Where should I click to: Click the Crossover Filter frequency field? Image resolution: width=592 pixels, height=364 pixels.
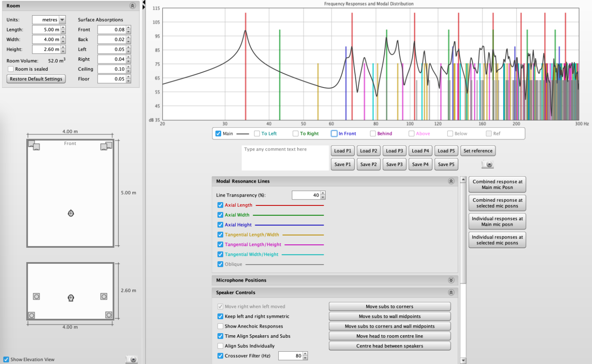pyautogui.click(x=290, y=356)
